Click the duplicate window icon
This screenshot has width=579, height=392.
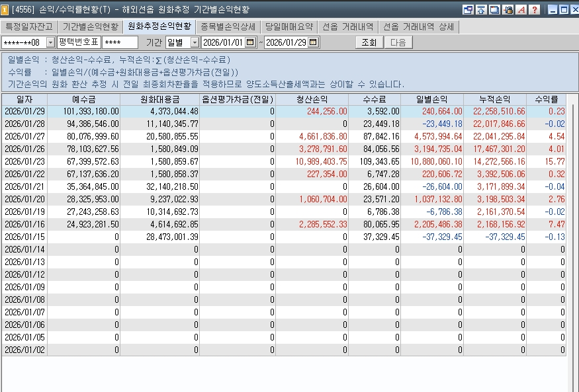(494, 10)
